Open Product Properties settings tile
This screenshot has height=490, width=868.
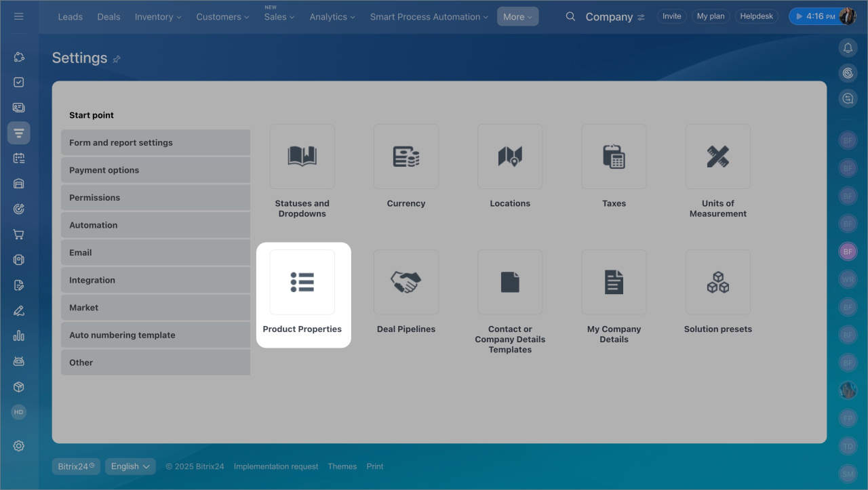coord(302,283)
